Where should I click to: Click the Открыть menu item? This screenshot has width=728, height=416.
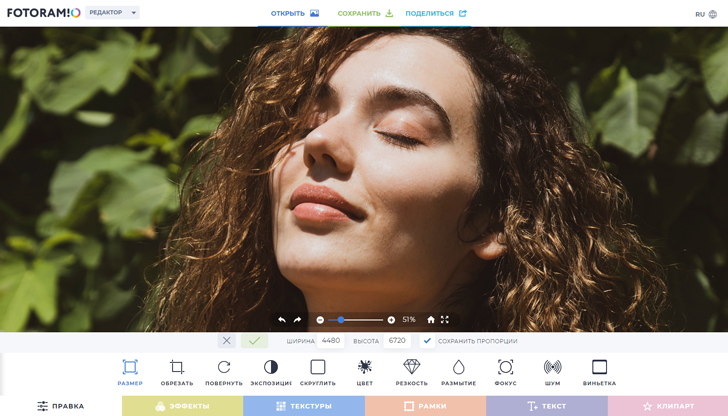(x=294, y=14)
